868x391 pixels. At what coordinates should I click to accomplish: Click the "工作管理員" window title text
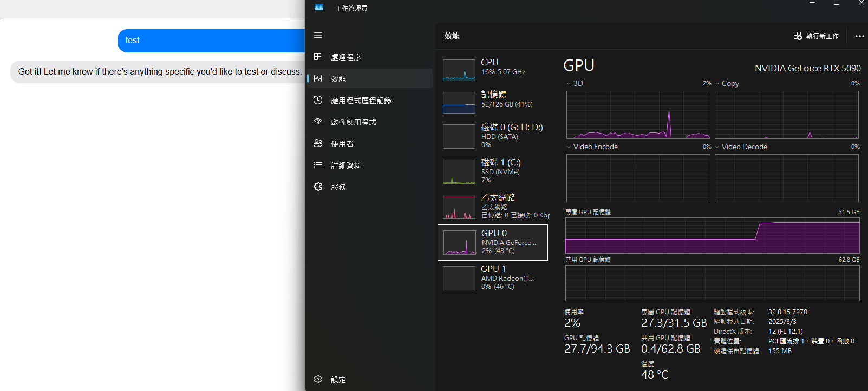pos(351,8)
